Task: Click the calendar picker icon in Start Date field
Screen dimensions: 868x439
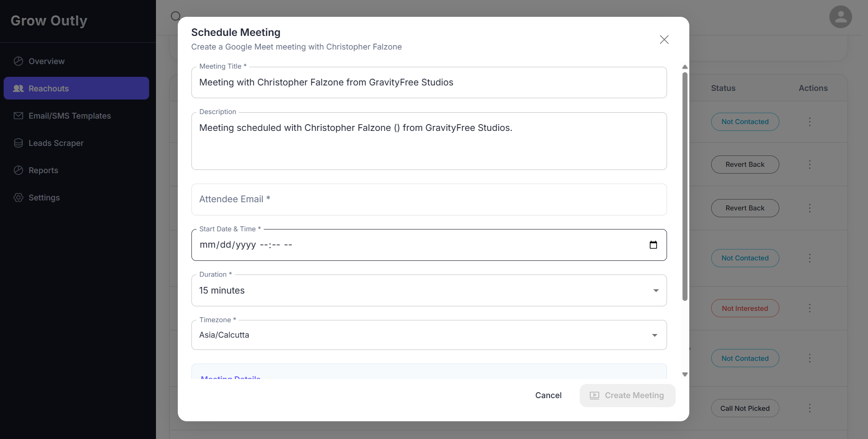Action: [653, 245]
